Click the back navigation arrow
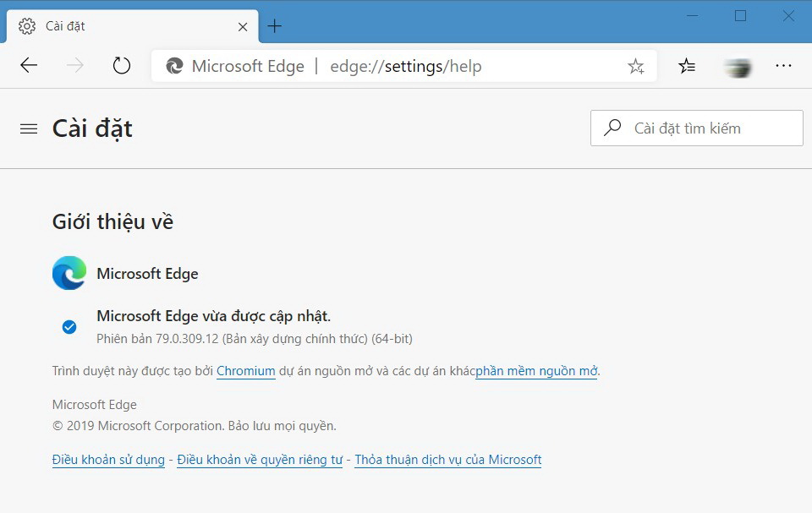The image size is (812, 513). click(x=28, y=65)
